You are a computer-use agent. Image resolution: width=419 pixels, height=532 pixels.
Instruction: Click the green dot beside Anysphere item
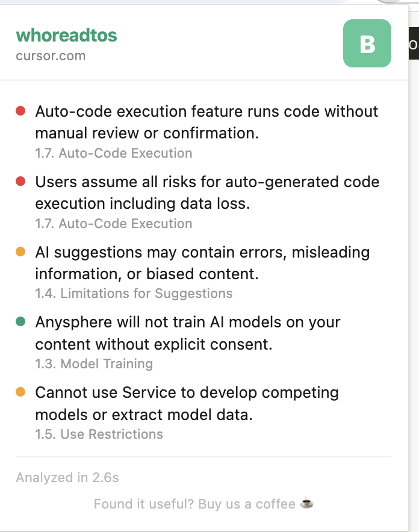click(x=20, y=321)
